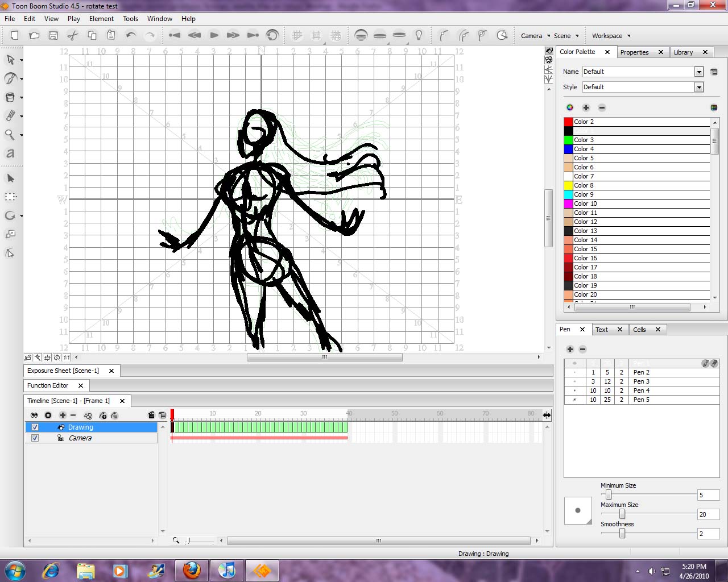Image resolution: width=728 pixels, height=582 pixels.
Task: Open the Tools menu
Action: [130, 19]
